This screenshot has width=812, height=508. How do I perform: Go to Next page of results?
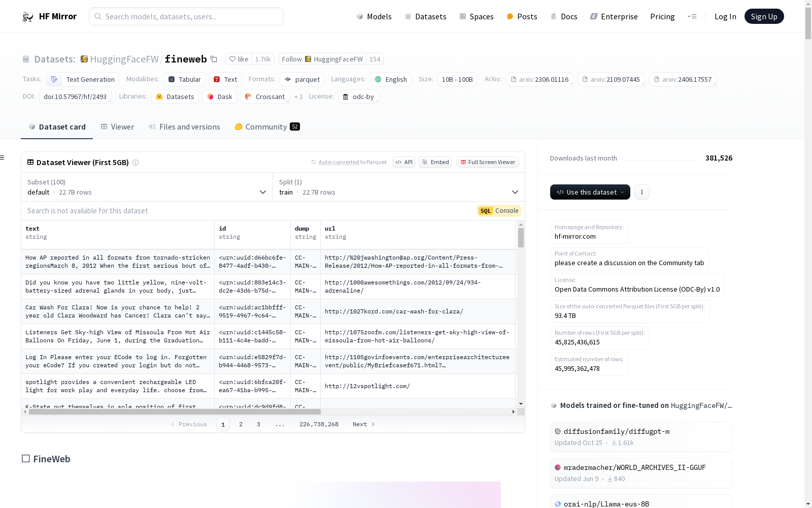(x=364, y=425)
